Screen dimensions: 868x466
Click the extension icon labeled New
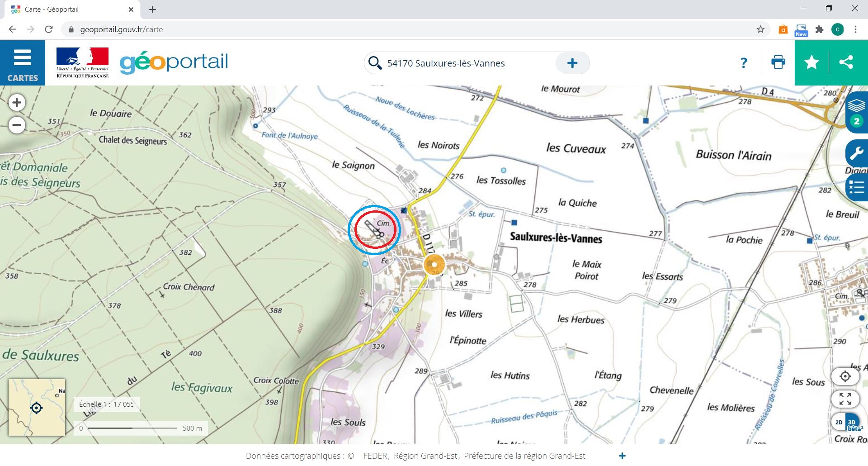pyautogui.click(x=801, y=30)
